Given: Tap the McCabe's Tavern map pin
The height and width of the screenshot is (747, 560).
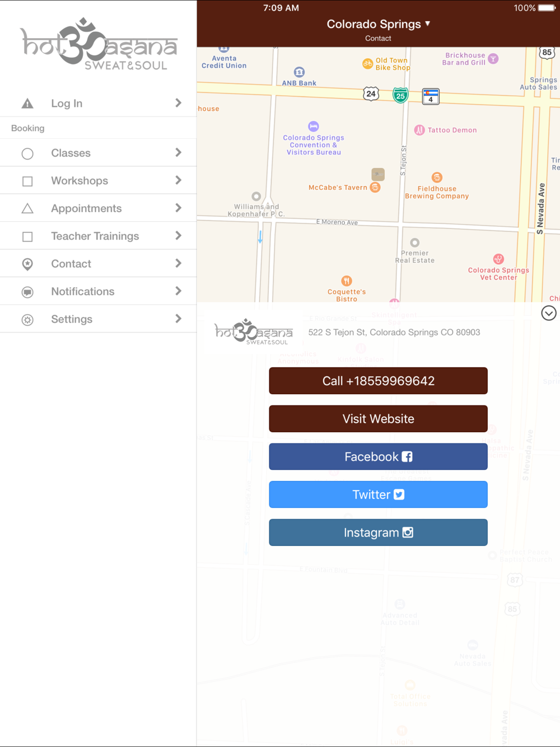Looking at the screenshot, I should click(x=376, y=188).
